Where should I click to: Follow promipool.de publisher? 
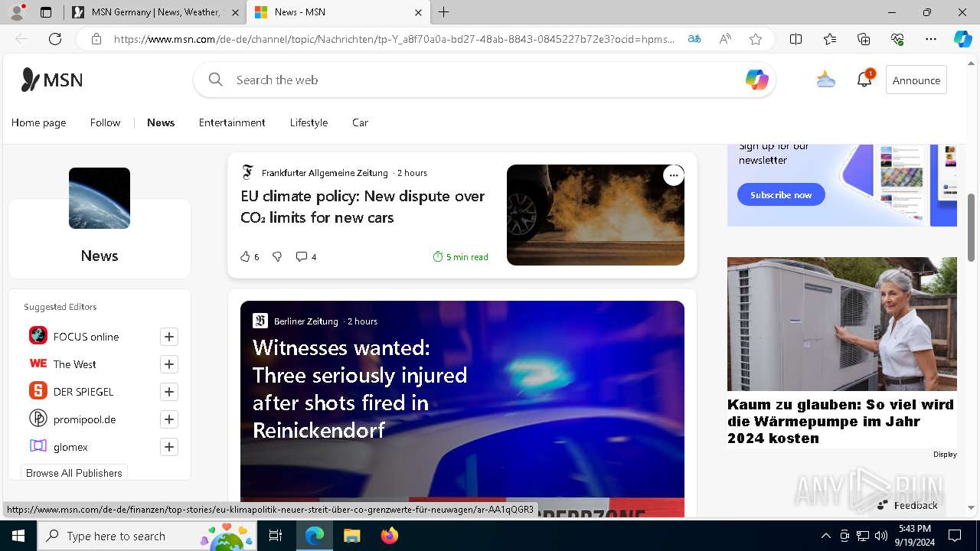pyautogui.click(x=169, y=419)
